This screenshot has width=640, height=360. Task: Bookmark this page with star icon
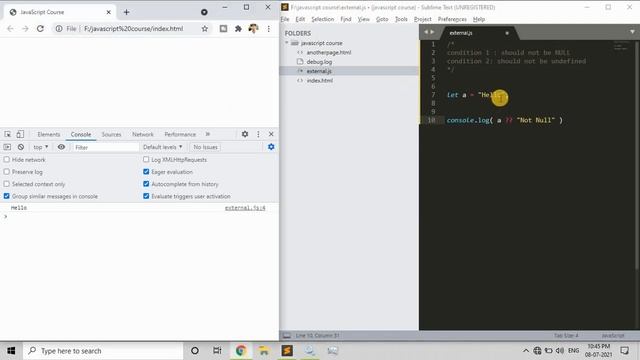click(204, 29)
